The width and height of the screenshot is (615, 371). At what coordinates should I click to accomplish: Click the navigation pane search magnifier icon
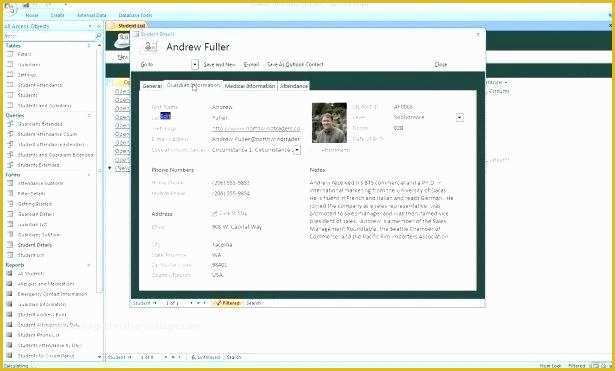pos(98,36)
